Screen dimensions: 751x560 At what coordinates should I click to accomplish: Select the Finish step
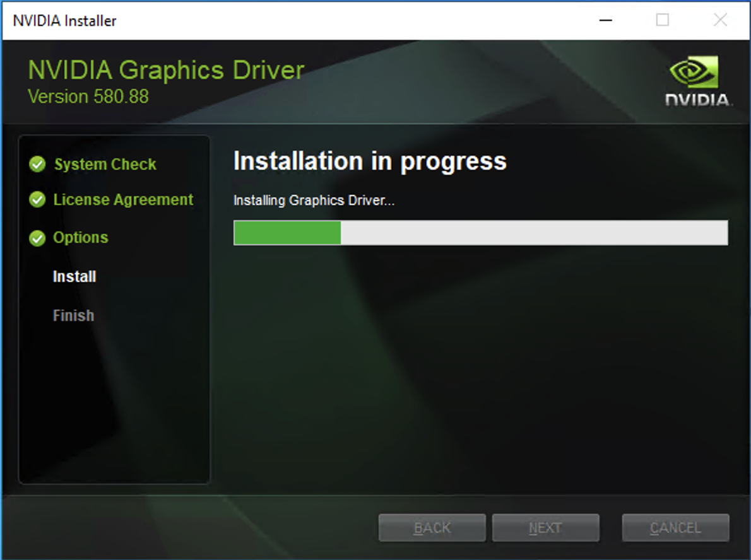[x=73, y=315]
